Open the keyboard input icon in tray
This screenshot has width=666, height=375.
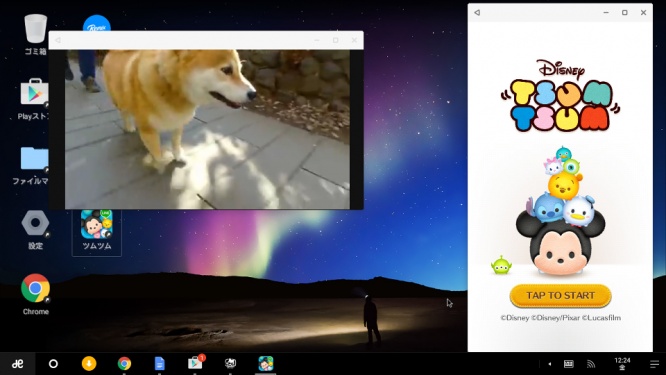click(x=568, y=364)
